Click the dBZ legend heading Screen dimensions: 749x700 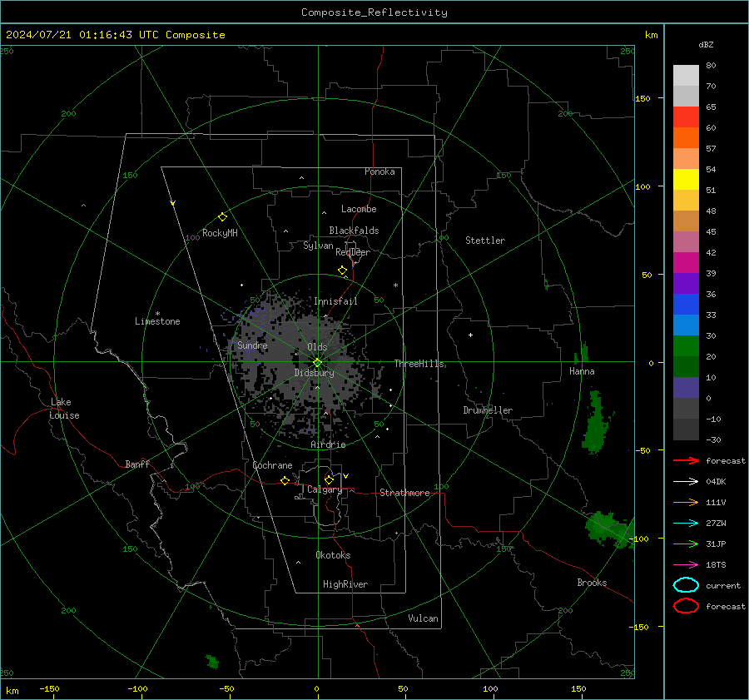706,44
